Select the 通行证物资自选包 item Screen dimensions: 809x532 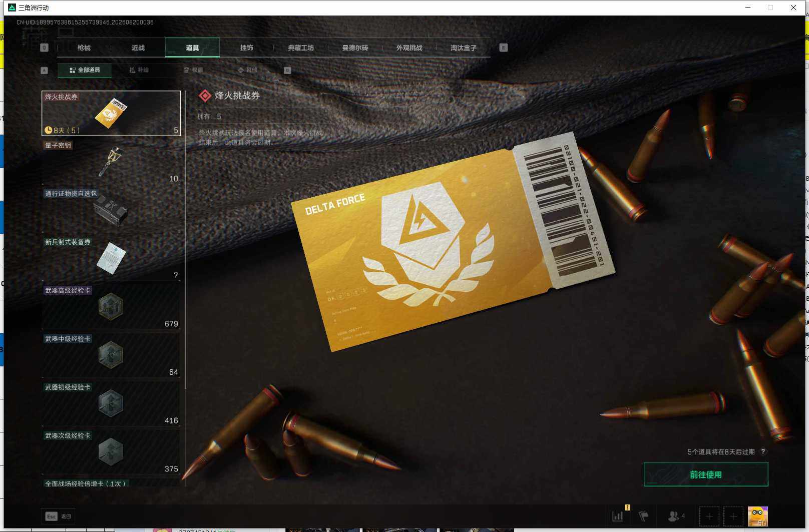coord(111,210)
